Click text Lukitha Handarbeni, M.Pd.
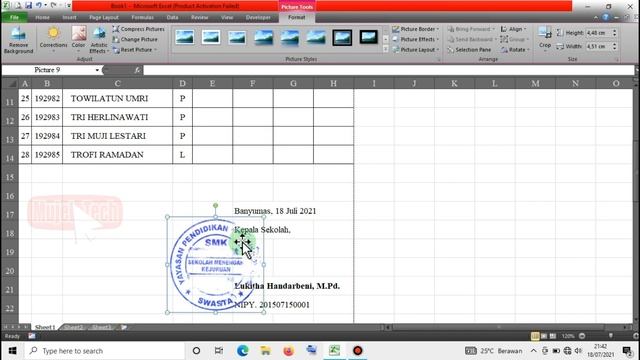 pyautogui.click(x=287, y=286)
